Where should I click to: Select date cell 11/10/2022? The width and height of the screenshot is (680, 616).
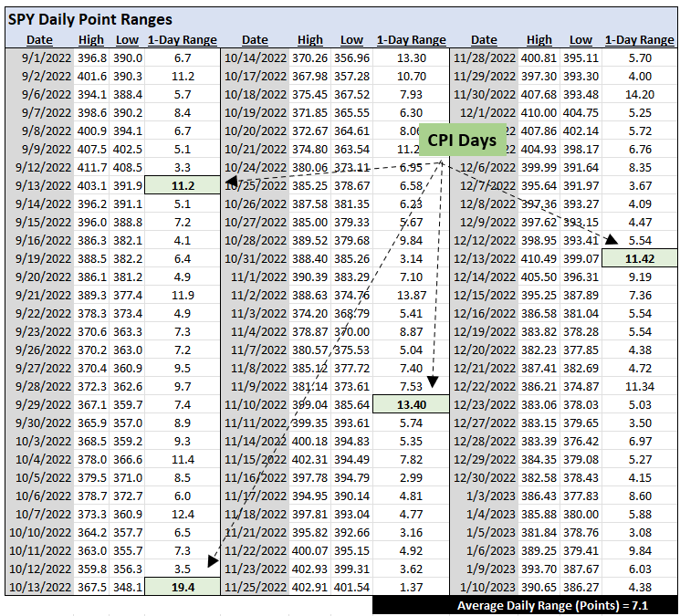point(256,404)
